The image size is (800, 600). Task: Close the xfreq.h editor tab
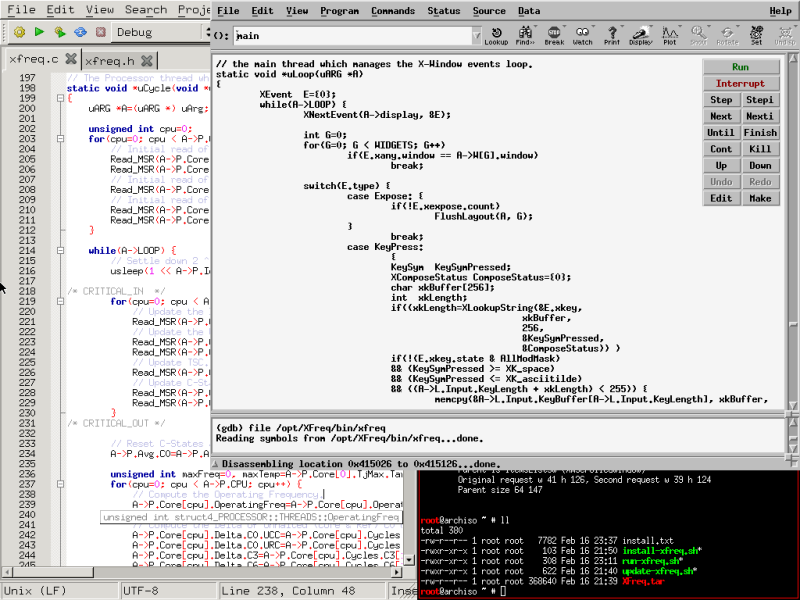[147, 61]
